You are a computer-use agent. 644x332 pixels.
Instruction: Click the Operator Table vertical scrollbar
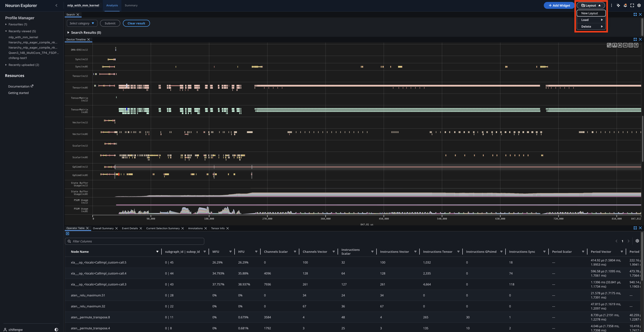click(x=642, y=256)
